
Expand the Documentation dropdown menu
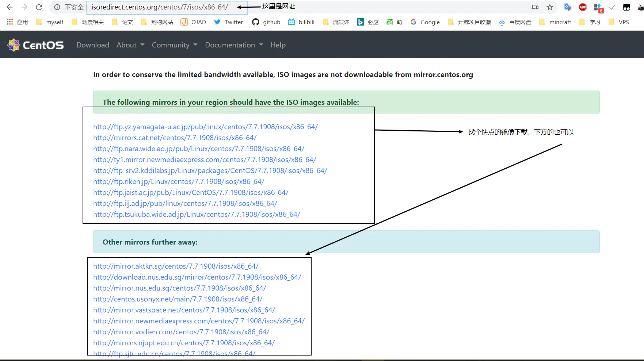tap(234, 45)
